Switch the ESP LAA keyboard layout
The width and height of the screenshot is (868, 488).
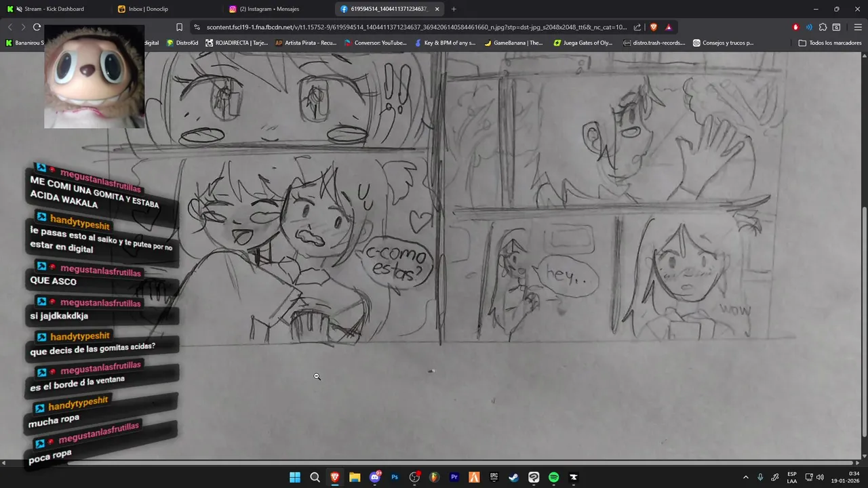pos(792,477)
